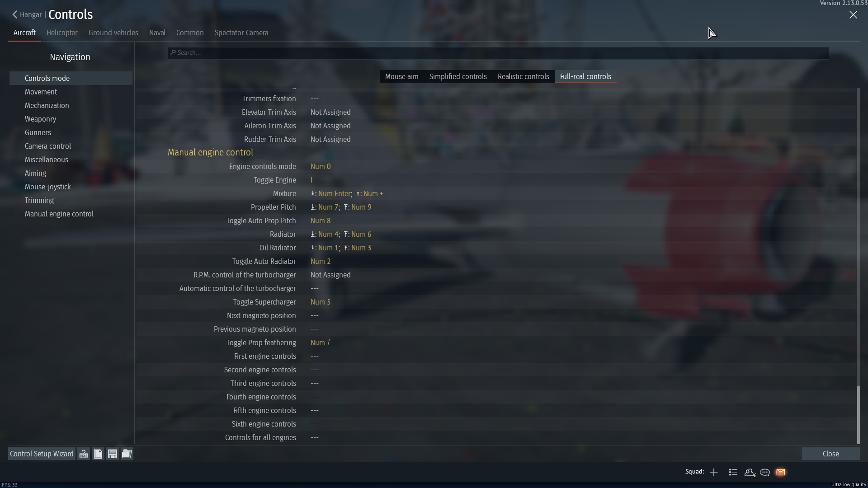Image resolution: width=868 pixels, height=488 pixels.
Task: Switch to the Helicopter tab
Action: coord(62,33)
